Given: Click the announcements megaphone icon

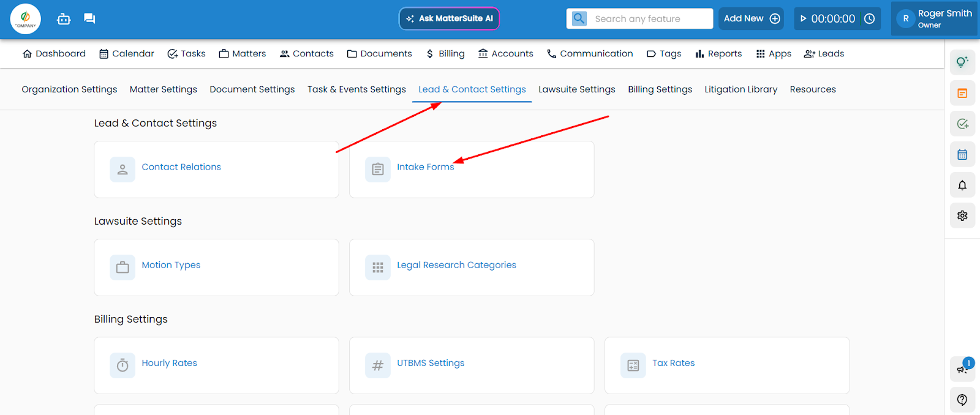Looking at the screenshot, I should click(x=962, y=368).
